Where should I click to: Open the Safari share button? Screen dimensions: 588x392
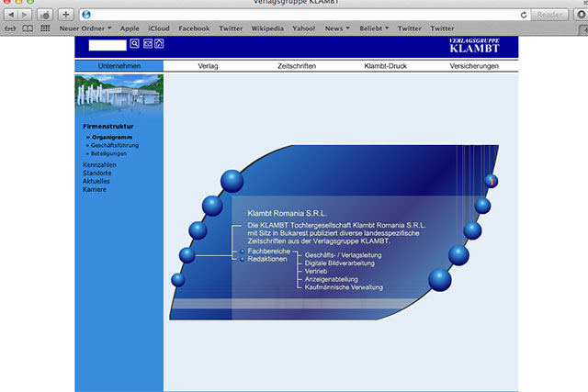coord(45,15)
